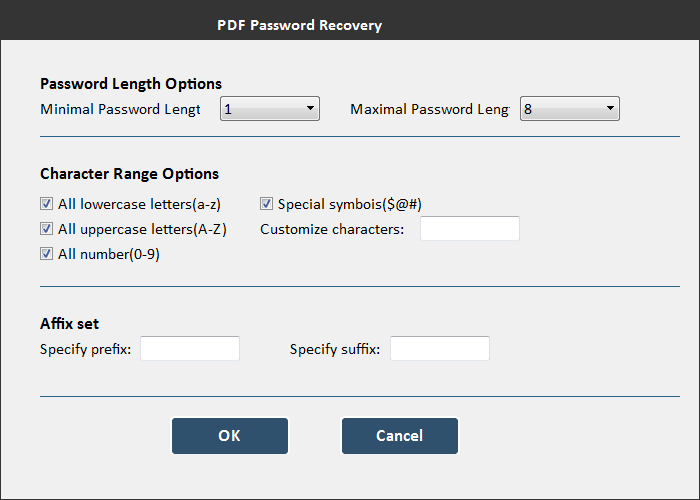Focus the Specify prefix text box
This screenshot has width=700, height=500.
pyautogui.click(x=190, y=348)
